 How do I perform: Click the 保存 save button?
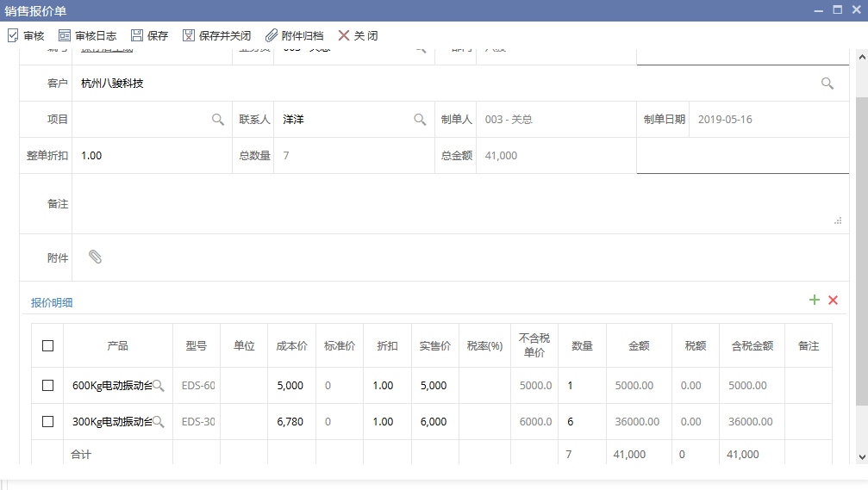click(149, 36)
